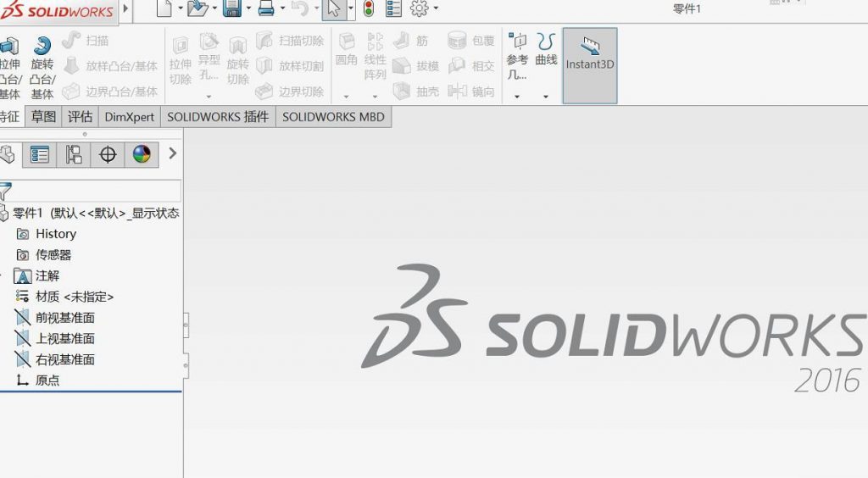Click the Save disk icon

231,8
